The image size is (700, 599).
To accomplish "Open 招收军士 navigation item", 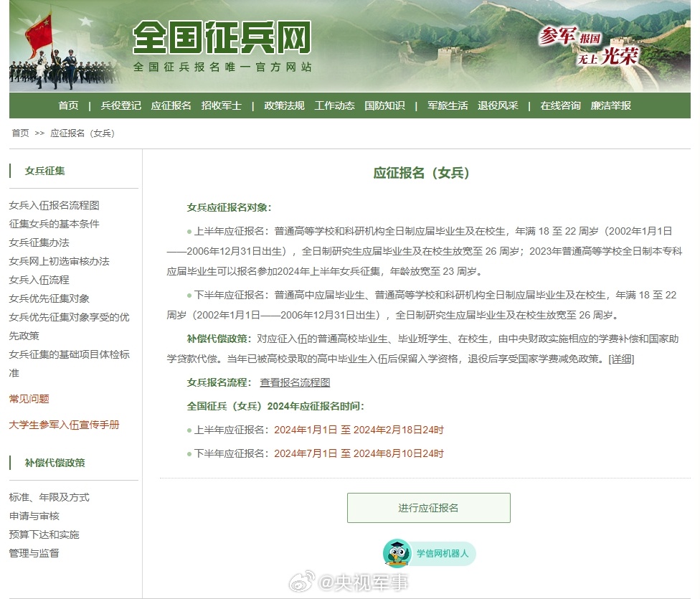I will [x=221, y=105].
